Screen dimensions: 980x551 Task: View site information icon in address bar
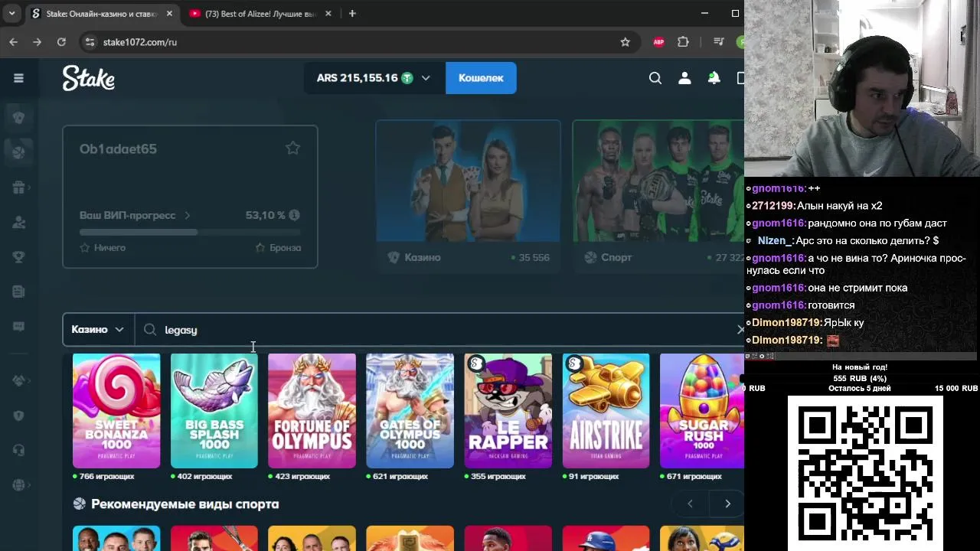(x=90, y=42)
